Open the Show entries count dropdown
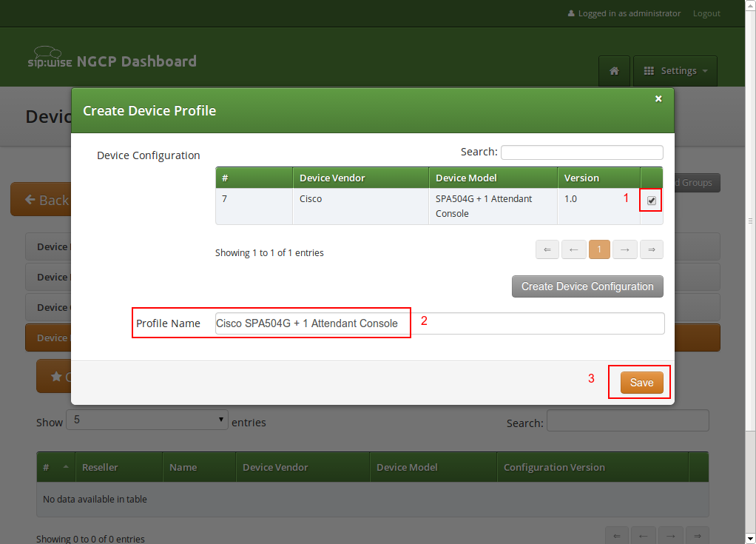The image size is (756, 544). tap(147, 420)
